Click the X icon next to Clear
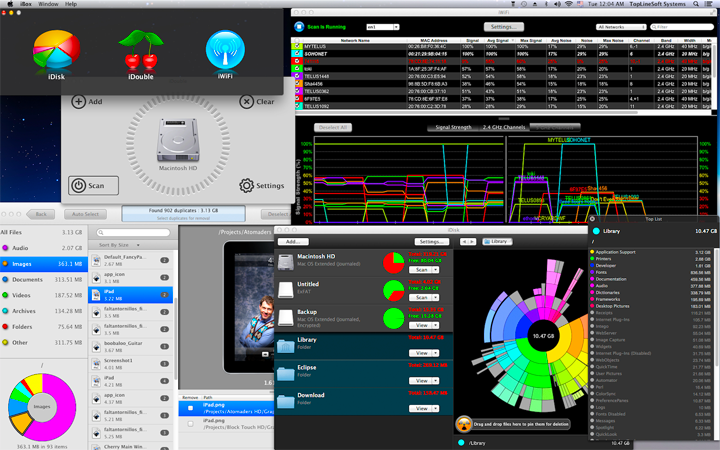Screen dimensions: 720x450 pos(247,101)
